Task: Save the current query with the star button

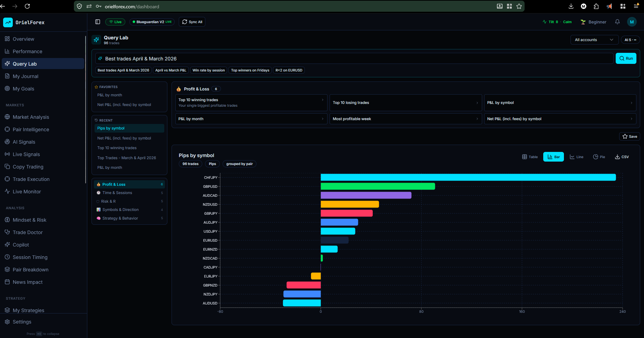Action: [x=629, y=136]
